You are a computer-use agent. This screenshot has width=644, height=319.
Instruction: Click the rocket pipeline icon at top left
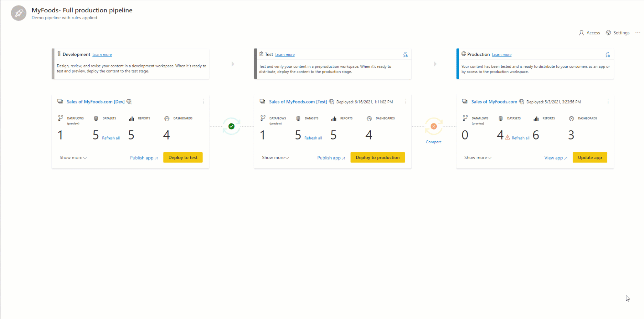(19, 13)
